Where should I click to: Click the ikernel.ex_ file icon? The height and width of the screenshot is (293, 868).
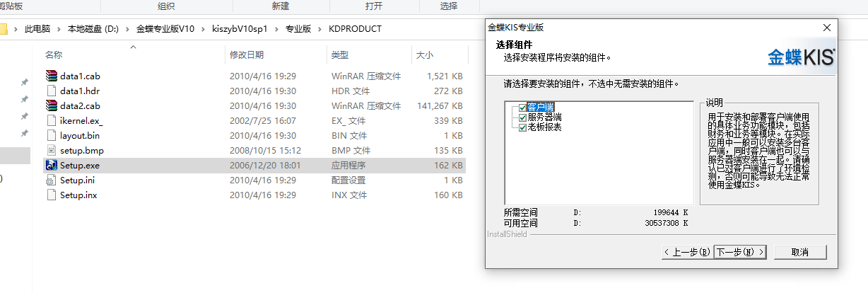click(51, 120)
